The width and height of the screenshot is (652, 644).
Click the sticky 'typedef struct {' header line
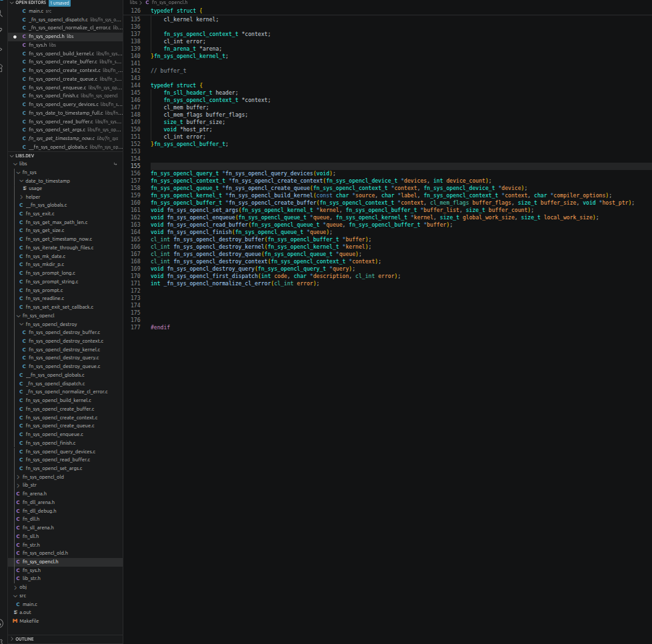(177, 11)
